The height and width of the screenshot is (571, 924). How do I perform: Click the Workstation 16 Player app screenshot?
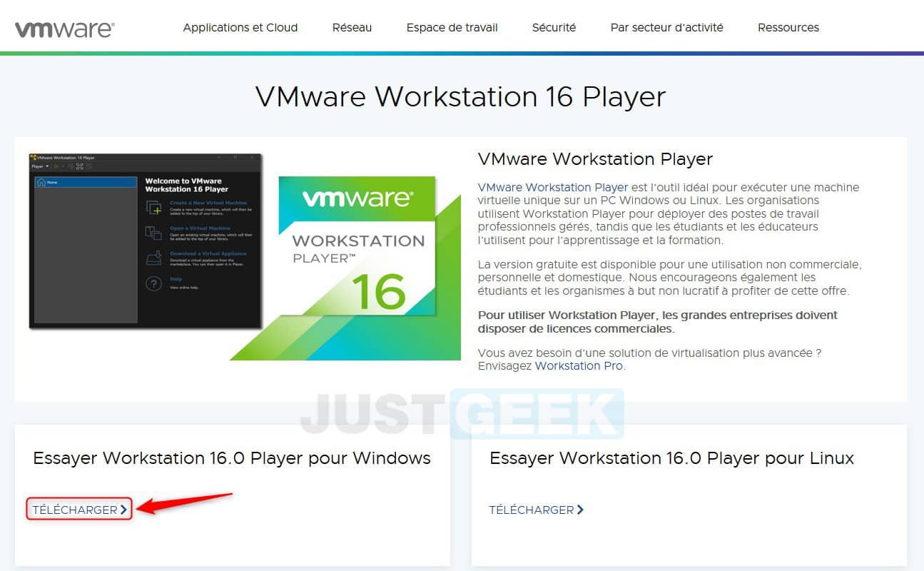click(x=146, y=241)
